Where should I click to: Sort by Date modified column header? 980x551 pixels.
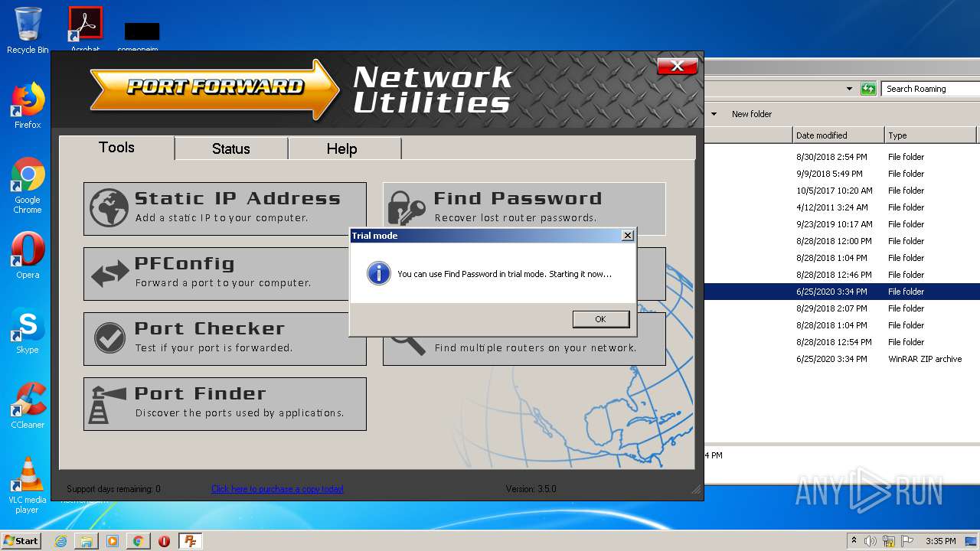pos(838,135)
